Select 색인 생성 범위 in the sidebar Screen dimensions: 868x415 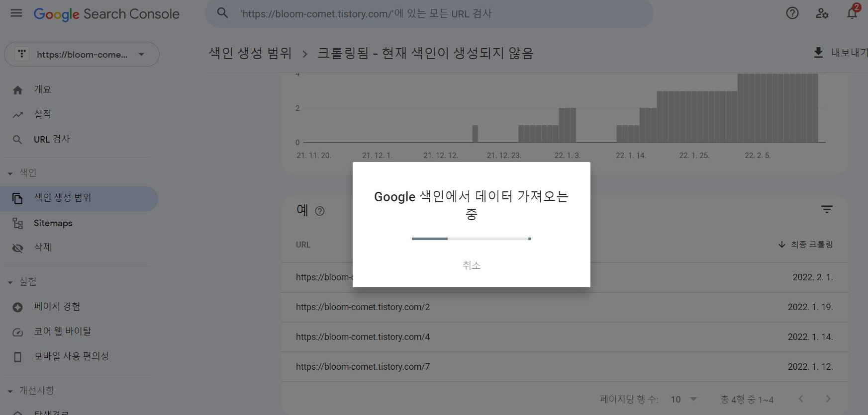point(80,198)
